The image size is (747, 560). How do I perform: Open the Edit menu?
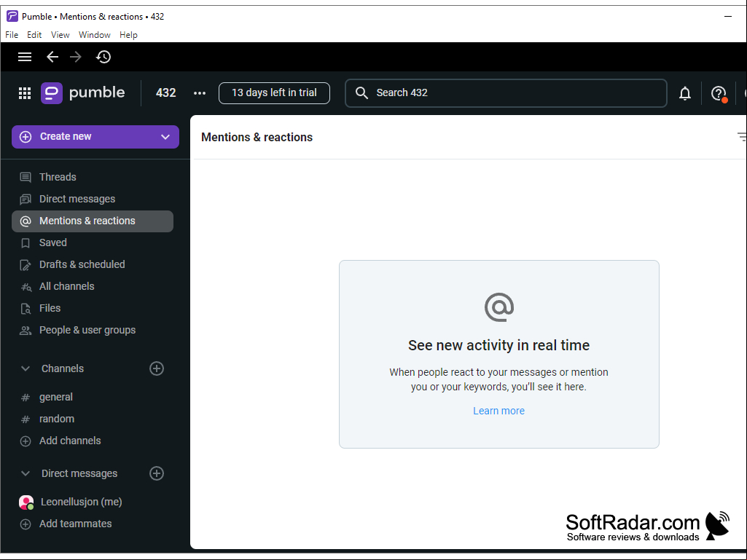pyautogui.click(x=34, y=35)
